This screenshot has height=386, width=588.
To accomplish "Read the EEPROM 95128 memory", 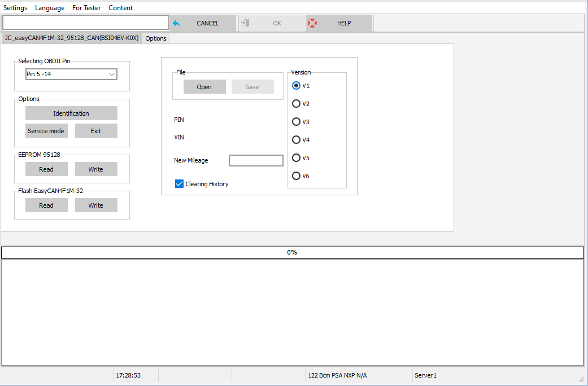I will [x=46, y=169].
